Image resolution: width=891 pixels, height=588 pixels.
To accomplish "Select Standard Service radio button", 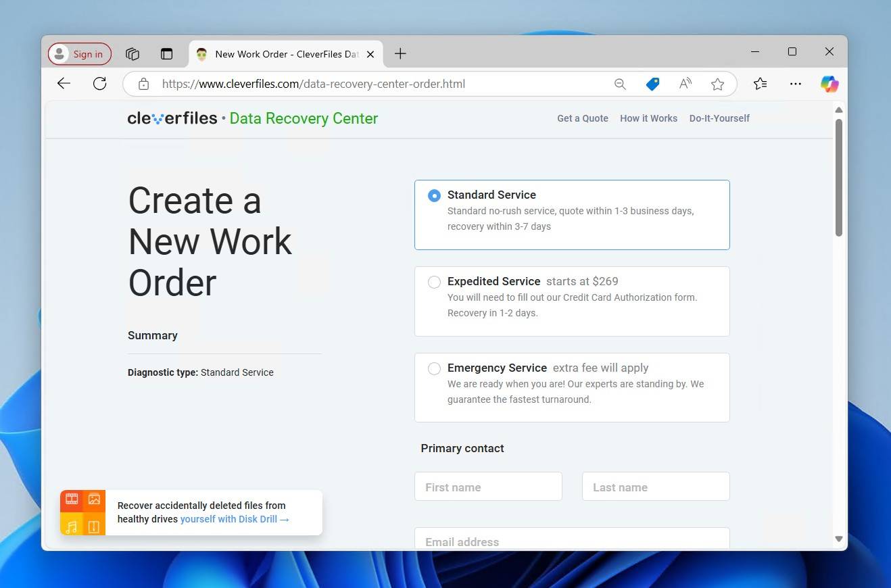I will coord(435,195).
